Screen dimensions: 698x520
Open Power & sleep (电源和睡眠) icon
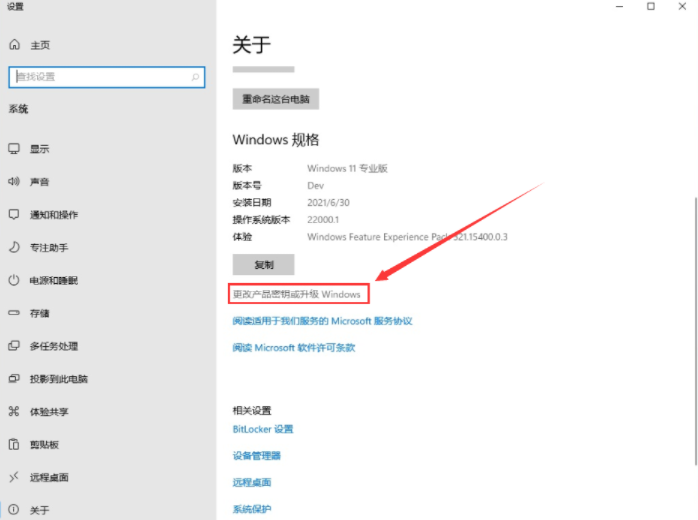(14, 280)
